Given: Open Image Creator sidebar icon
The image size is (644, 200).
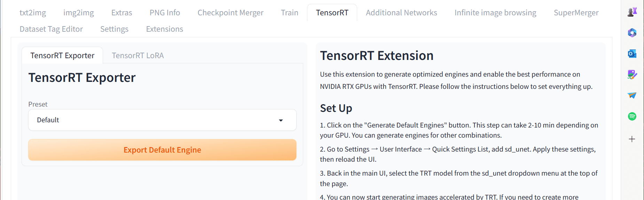Looking at the screenshot, I should coord(632,74).
